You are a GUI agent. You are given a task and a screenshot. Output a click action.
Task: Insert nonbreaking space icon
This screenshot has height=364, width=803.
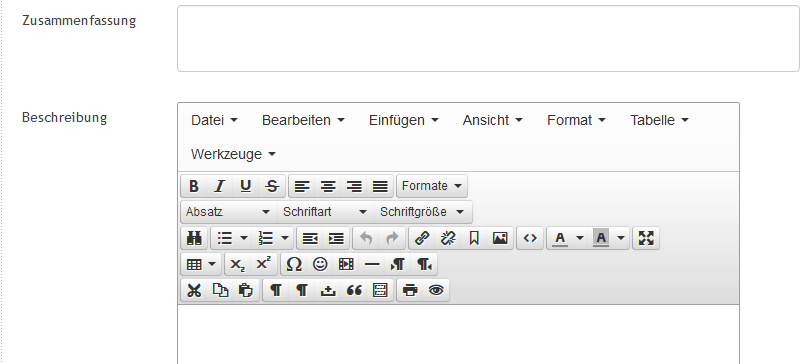click(328, 290)
